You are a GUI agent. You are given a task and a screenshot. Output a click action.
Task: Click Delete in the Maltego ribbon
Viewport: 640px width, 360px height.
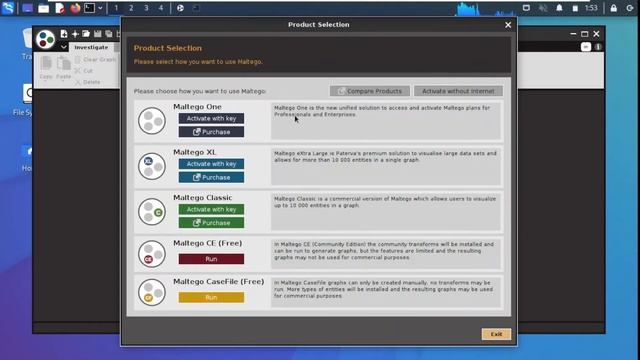click(88, 82)
